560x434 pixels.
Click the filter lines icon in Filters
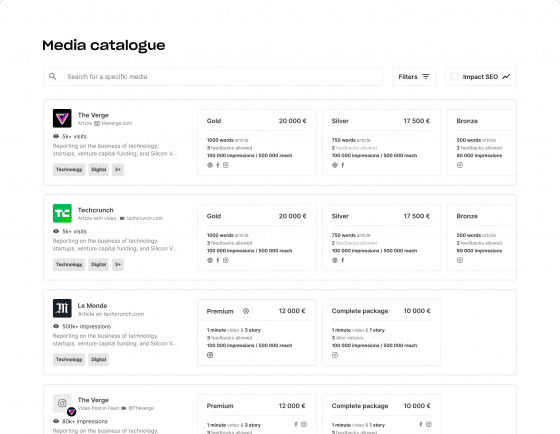(x=426, y=76)
